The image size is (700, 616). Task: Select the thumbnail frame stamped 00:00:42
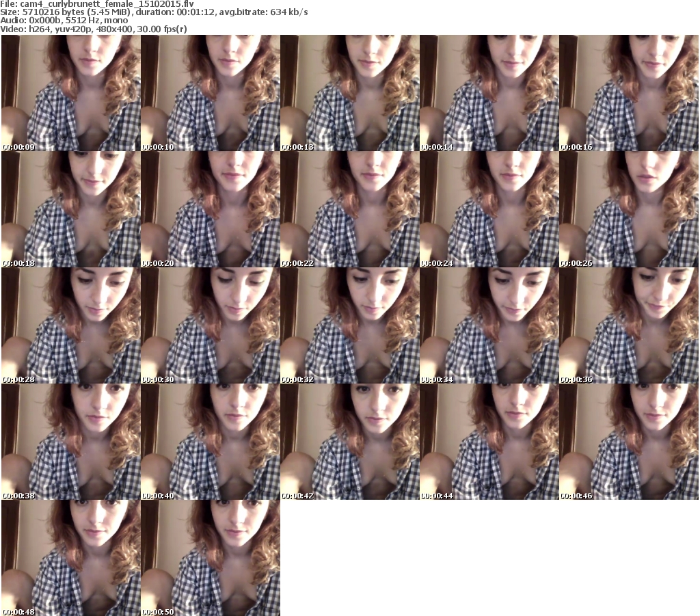point(349,442)
